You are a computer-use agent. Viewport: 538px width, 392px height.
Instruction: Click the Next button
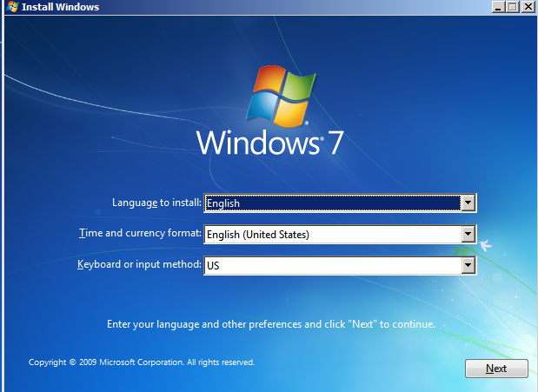point(496,369)
